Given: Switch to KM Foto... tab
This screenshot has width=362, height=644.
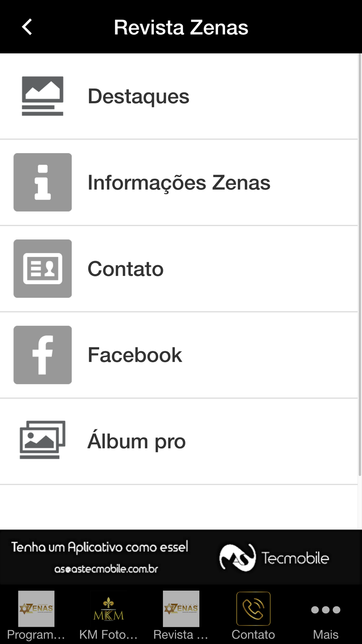Looking at the screenshot, I should [109, 615].
